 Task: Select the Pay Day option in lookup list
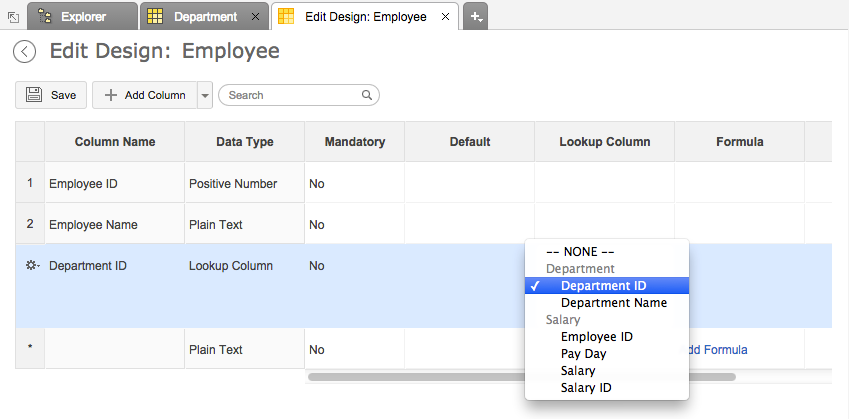(583, 354)
